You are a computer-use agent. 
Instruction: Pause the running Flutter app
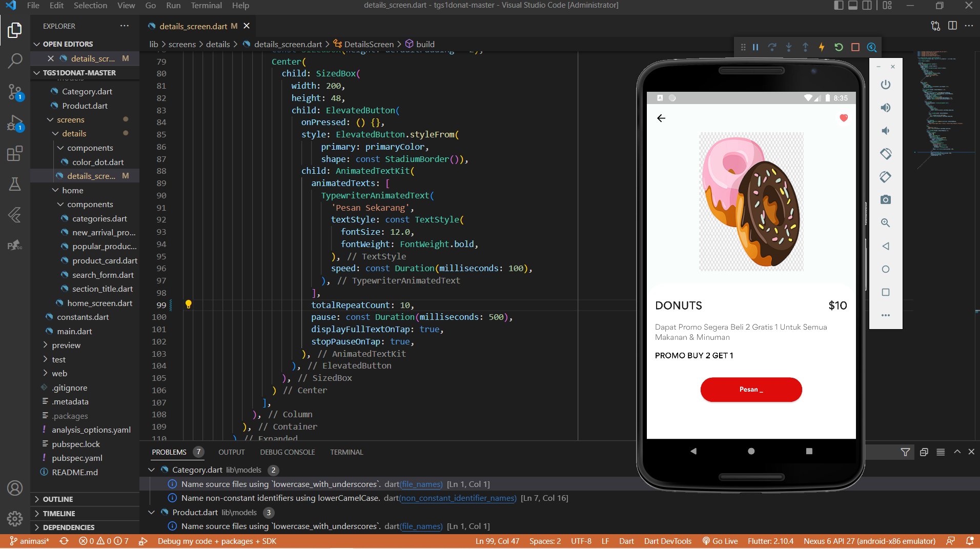[x=755, y=47]
